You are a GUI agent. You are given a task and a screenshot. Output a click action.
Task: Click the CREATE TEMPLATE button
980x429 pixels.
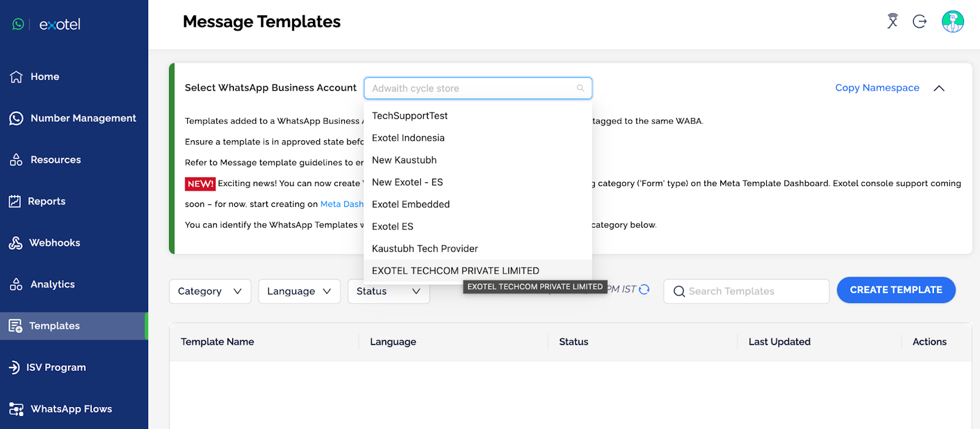pos(896,290)
